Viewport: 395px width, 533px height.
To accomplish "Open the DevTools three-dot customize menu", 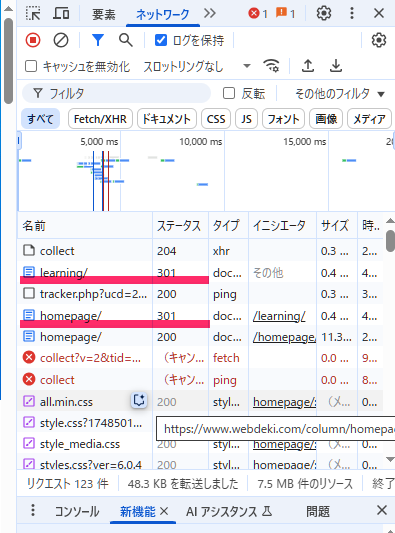I will [352, 13].
